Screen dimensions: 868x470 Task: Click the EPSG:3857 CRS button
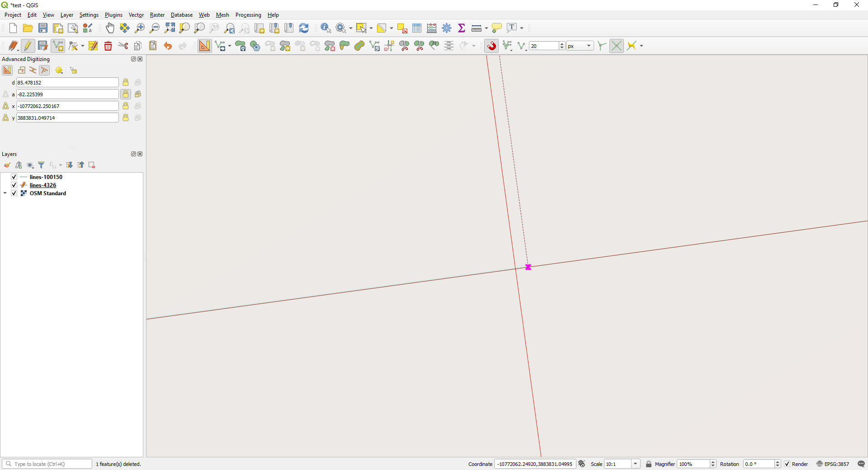[x=833, y=464]
